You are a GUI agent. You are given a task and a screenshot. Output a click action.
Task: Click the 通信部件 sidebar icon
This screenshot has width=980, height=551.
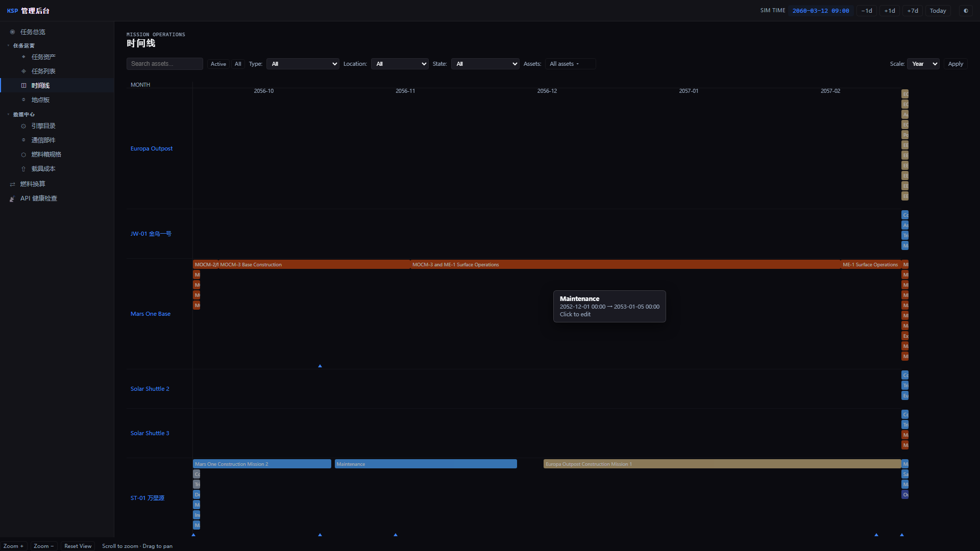(23, 140)
